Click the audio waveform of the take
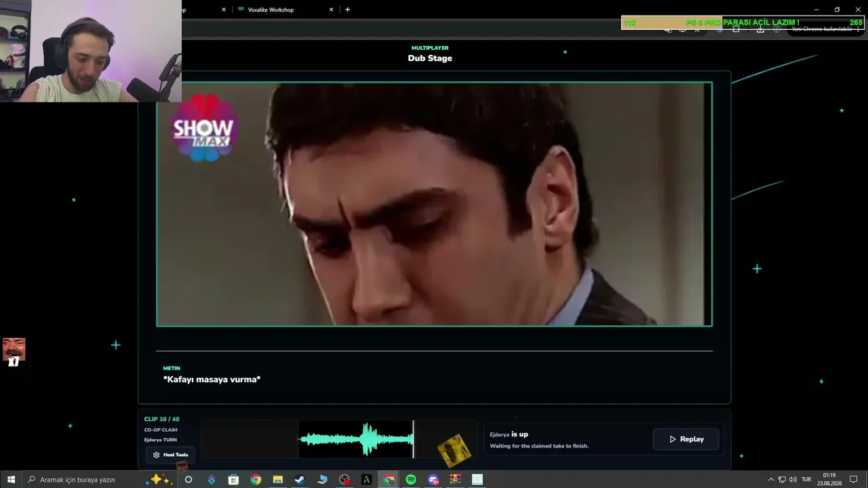 pyautogui.click(x=356, y=439)
